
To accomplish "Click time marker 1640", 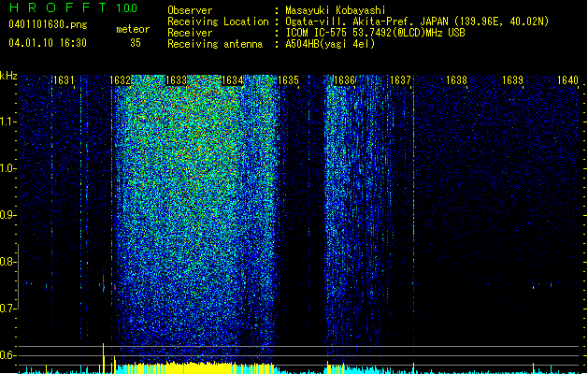I will pos(567,80).
